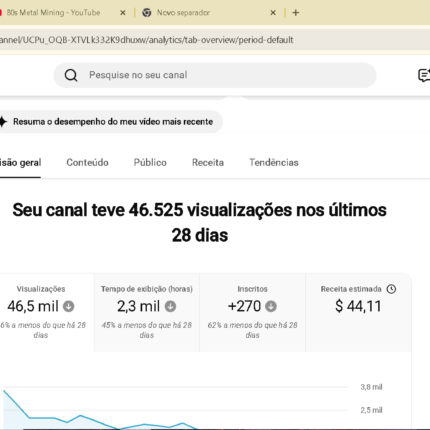Image resolution: width=430 pixels, height=430 pixels.
Task: Click the down arrow icon next to 46,5 mil
Action: (x=69, y=306)
